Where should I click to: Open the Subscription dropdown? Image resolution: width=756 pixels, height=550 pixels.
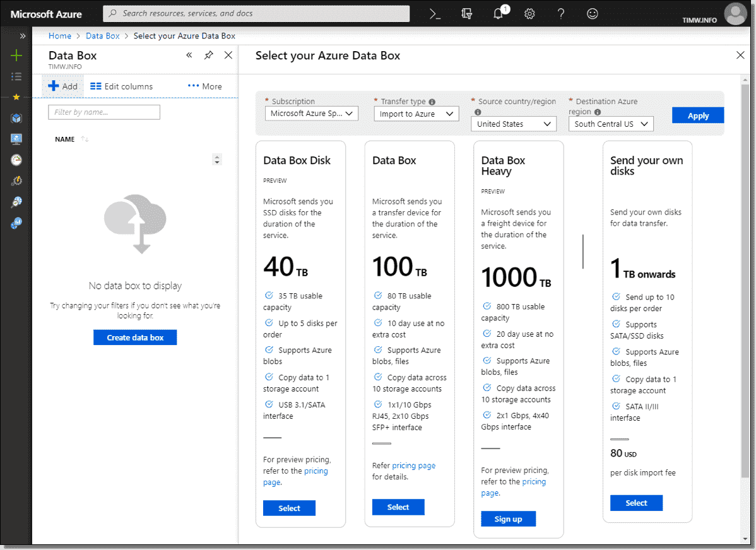(x=311, y=114)
